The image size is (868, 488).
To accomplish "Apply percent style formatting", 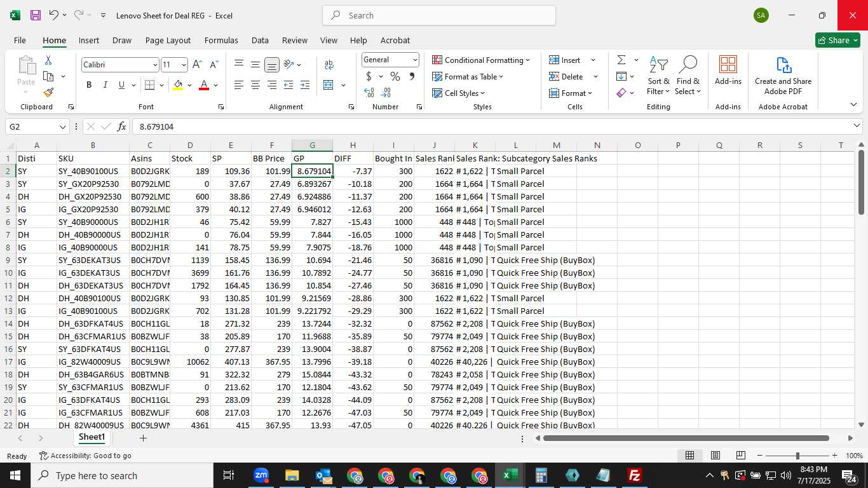I will point(395,76).
